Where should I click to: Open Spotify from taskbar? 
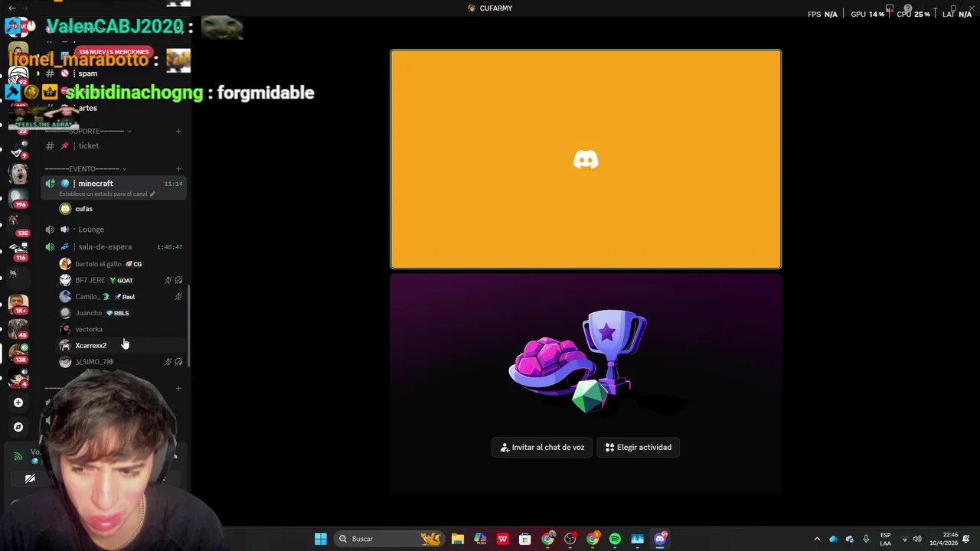(x=615, y=539)
